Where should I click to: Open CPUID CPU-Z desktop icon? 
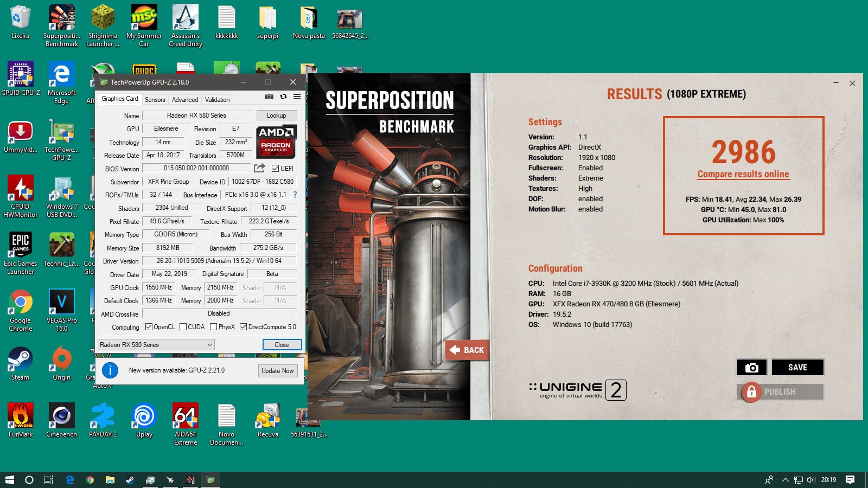coord(21,79)
